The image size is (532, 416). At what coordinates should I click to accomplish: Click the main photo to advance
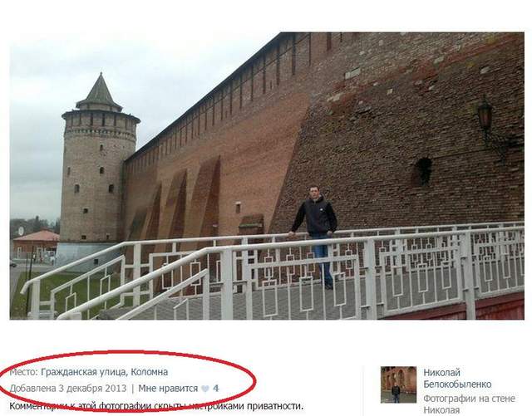[x=267, y=176]
